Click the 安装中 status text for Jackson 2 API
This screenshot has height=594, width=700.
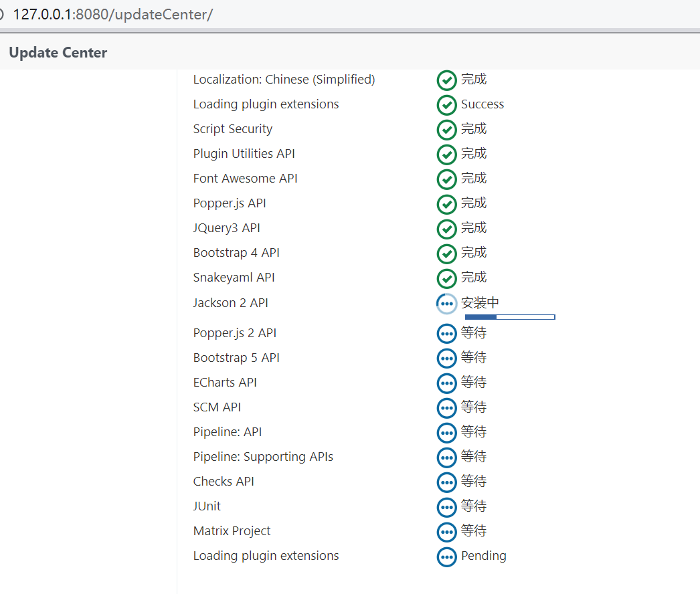click(x=480, y=303)
